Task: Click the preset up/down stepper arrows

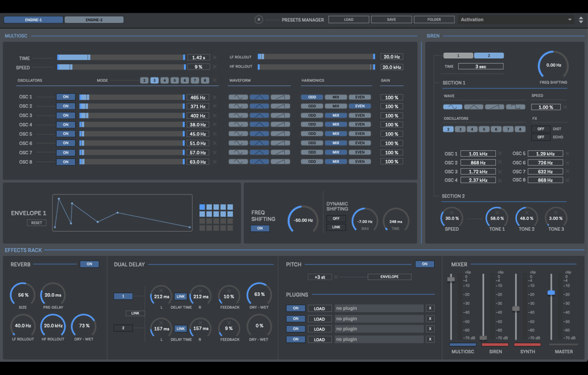Action: coord(581,19)
